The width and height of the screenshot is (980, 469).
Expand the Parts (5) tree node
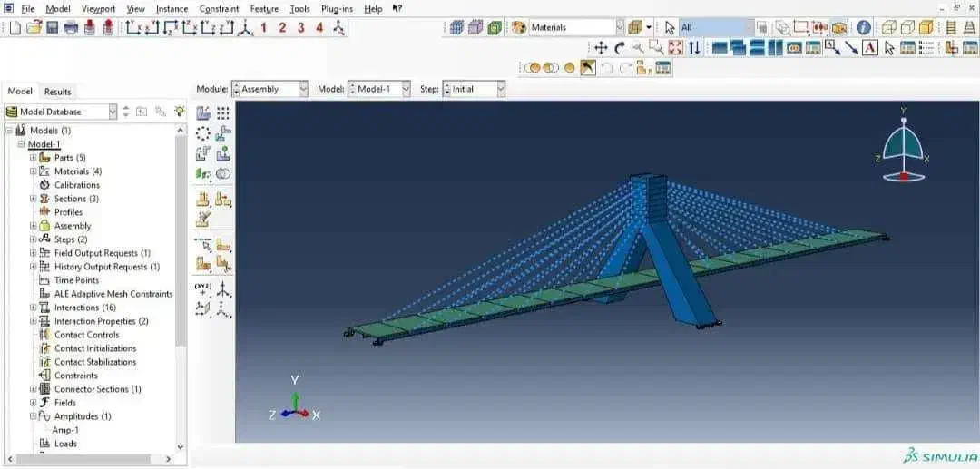pos(33,158)
